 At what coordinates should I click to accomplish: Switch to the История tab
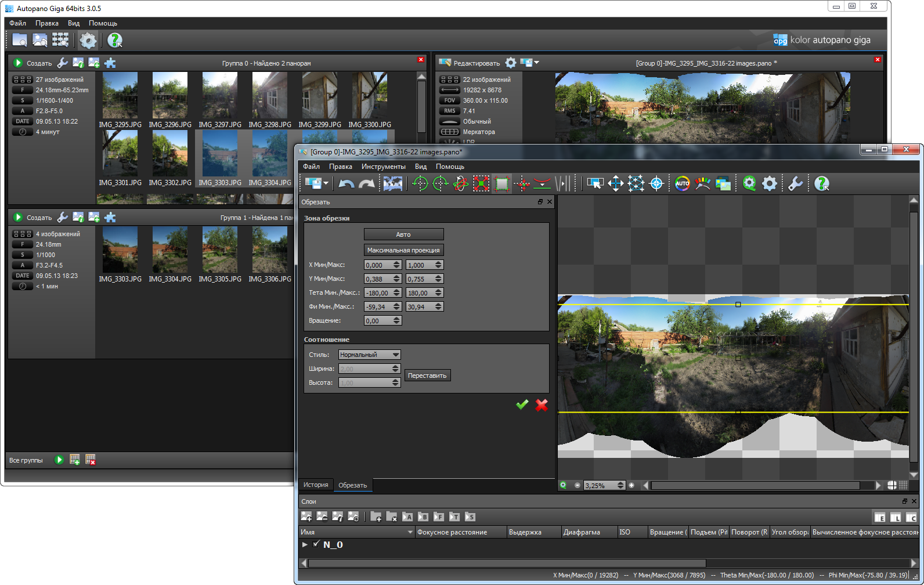point(316,485)
